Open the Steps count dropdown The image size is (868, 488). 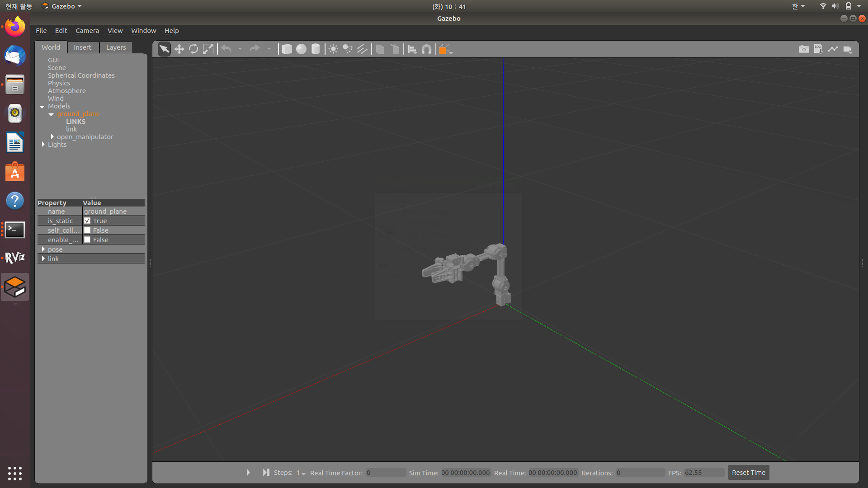coord(301,473)
